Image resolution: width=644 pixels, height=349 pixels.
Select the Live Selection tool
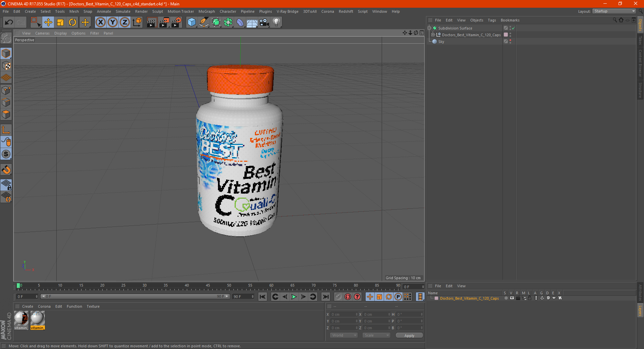pyautogui.click(x=36, y=22)
